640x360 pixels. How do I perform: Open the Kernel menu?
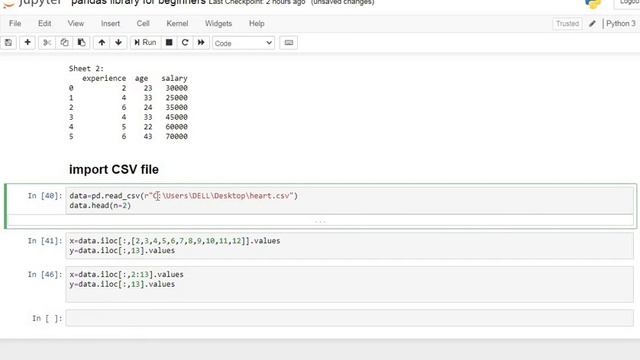pos(177,24)
